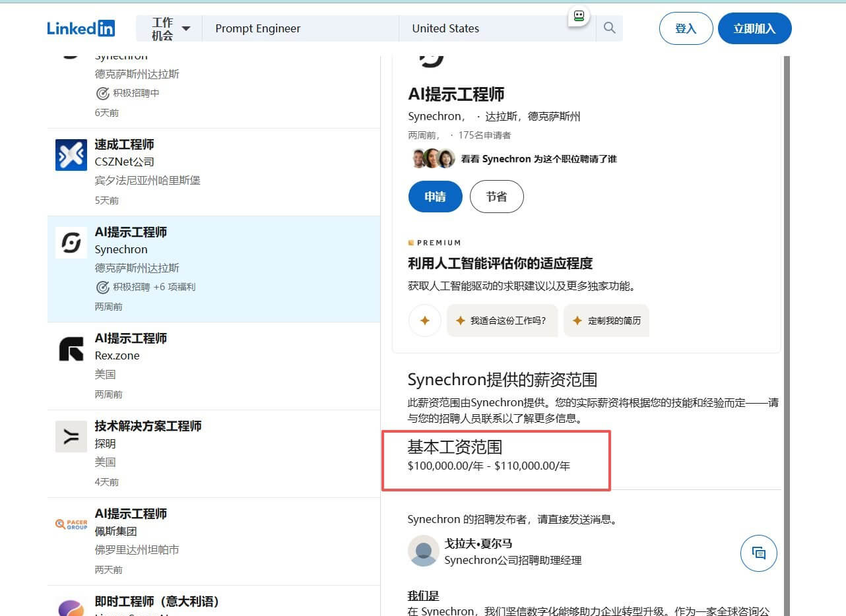This screenshot has width=846, height=616.
Task: Click the Synechron logo in selected listing
Action: (x=71, y=243)
